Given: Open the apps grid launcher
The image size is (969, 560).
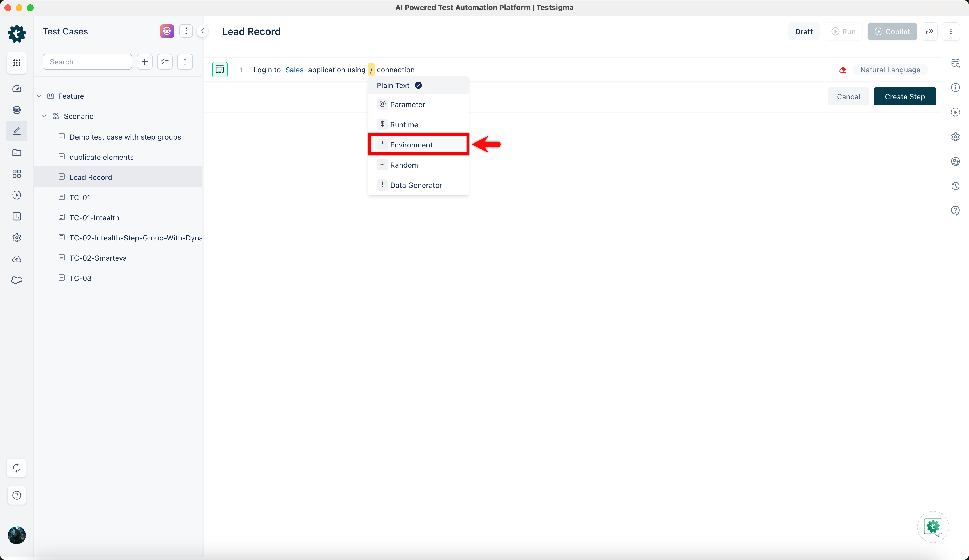Looking at the screenshot, I should 17,63.
